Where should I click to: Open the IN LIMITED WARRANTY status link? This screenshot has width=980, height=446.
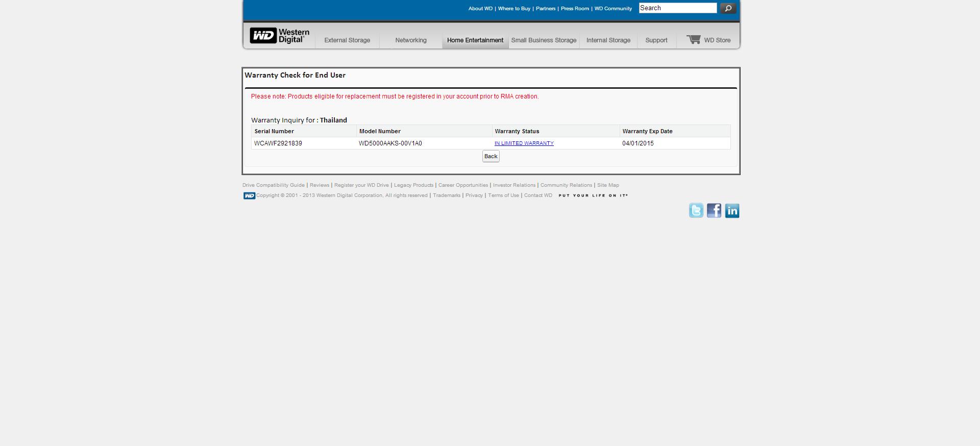[524, 143]
